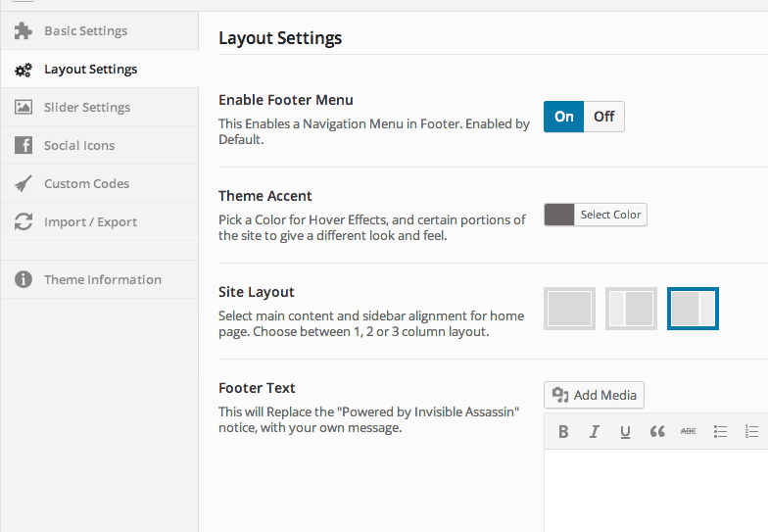Screen dimensions: 768x532
Task: Click the Facebook icon beside Social Icons
Action: (24, 145)
